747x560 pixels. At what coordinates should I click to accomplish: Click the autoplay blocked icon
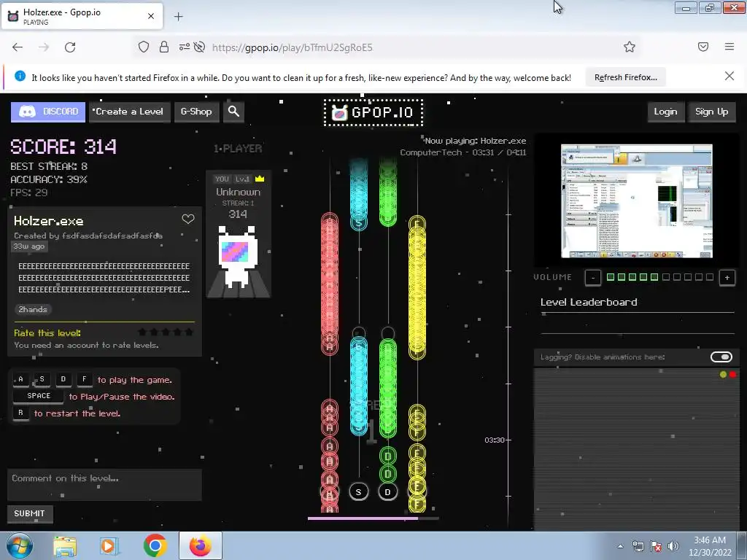click(x=200, y=47)
